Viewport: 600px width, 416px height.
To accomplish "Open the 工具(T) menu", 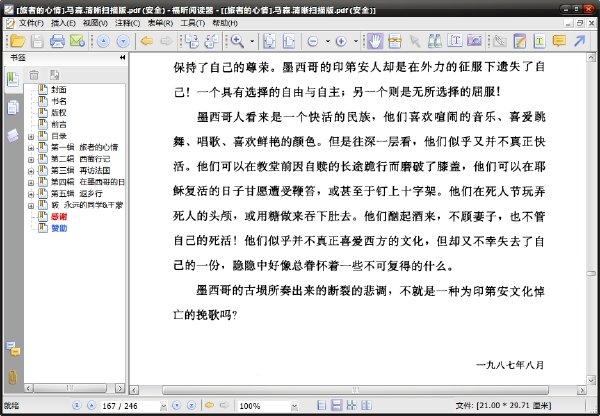I will (193, 23).
